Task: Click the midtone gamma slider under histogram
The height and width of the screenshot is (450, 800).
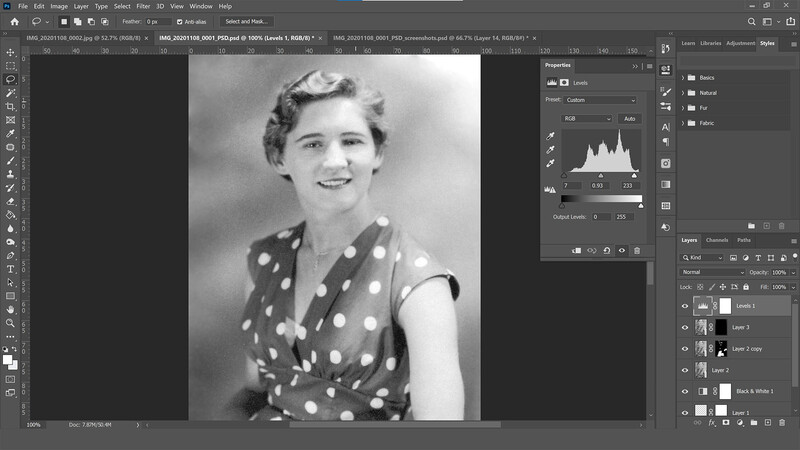Action: (601, 176)
